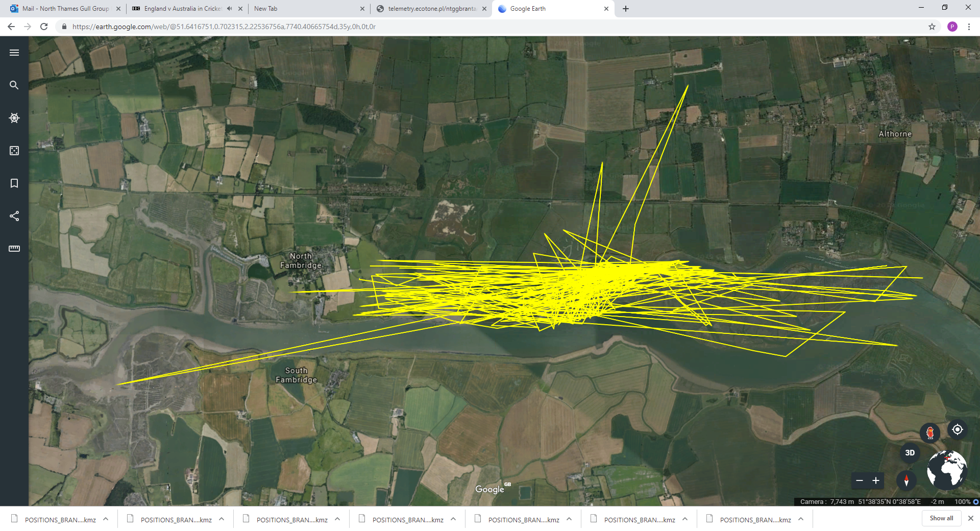Image resolution: width=980 pixels, height=531 pixels.
Task: Go back to the previous page
Action: coord(11,27)
